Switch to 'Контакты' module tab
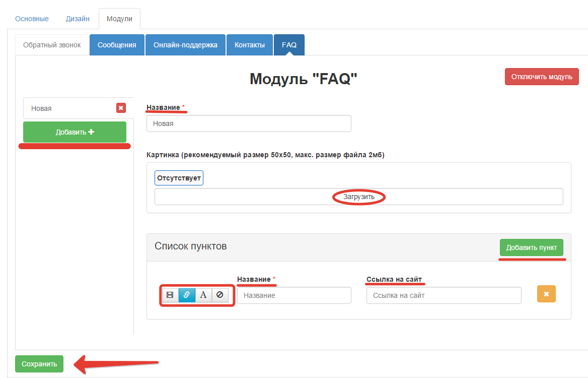588x378 pixels. [250, 45]
